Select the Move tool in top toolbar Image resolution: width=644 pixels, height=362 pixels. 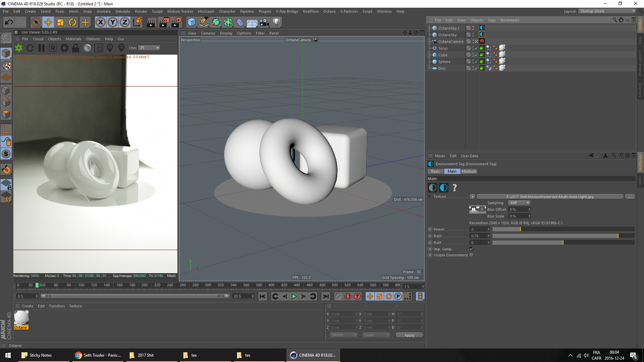point(48,22)
